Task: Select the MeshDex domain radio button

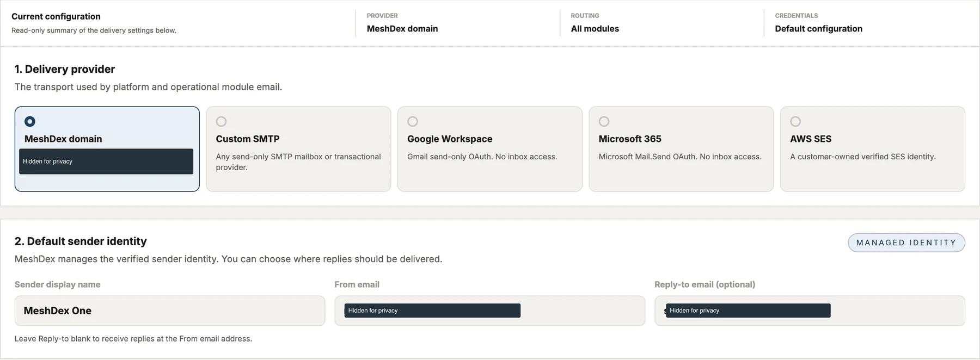Action: coord(30,121)
